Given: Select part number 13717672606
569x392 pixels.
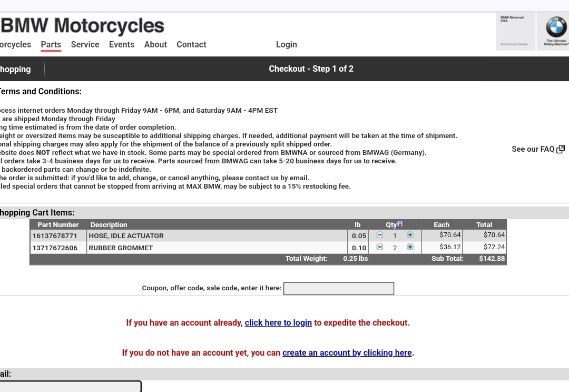Looking at the screenshot, I should pos(55,248).
